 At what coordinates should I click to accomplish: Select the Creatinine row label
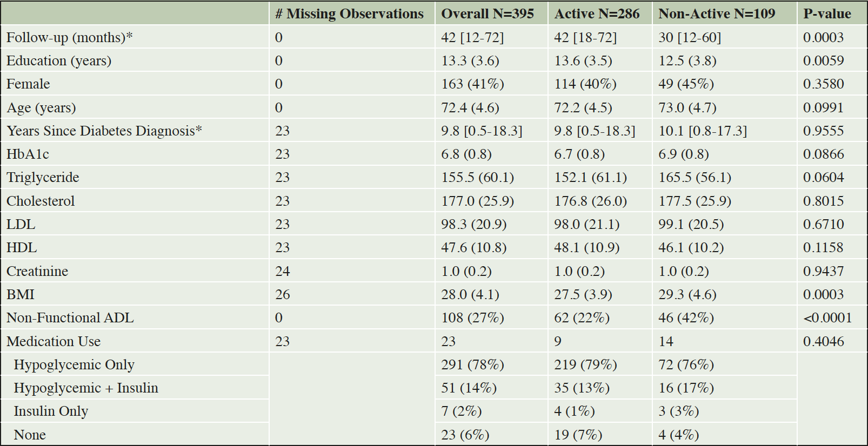click(37, 271)
